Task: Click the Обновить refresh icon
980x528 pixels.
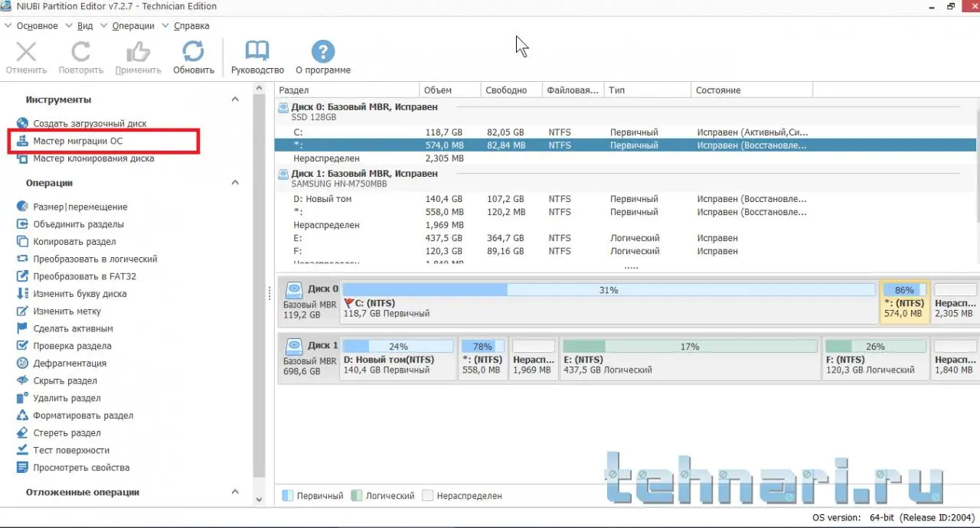Action: pyautogui.click(x=193, y=52)
